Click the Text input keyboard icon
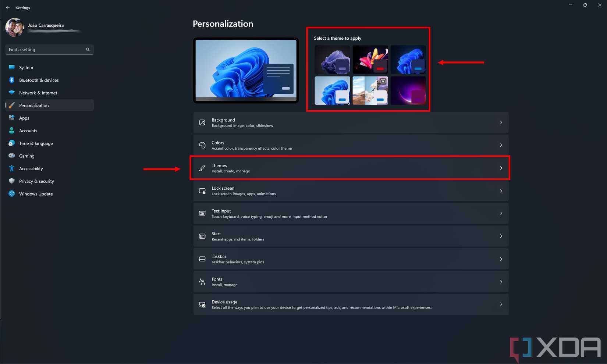Viewport: 607px width, 364px height. coord(202,213)
